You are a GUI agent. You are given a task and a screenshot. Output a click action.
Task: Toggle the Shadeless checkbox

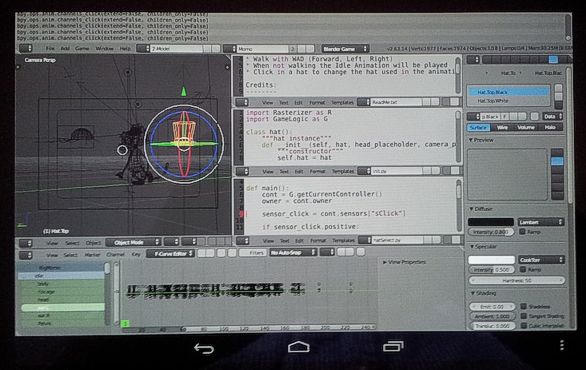(x=524, y=306)
